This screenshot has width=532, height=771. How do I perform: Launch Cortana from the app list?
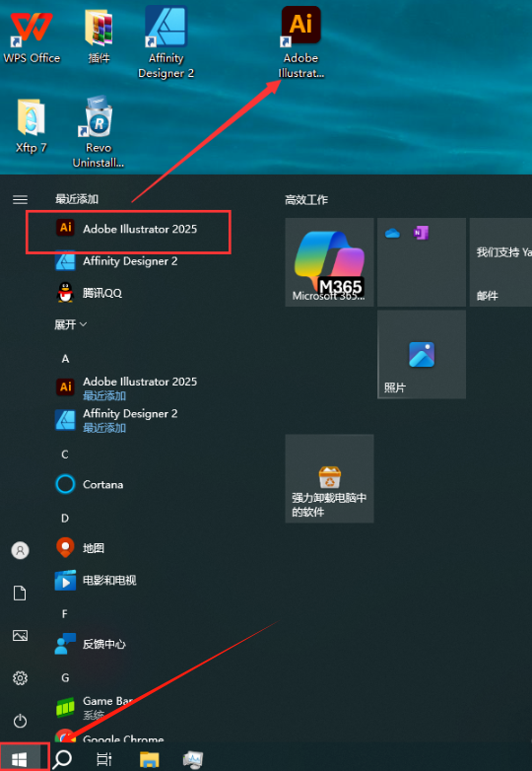[90, 484]
